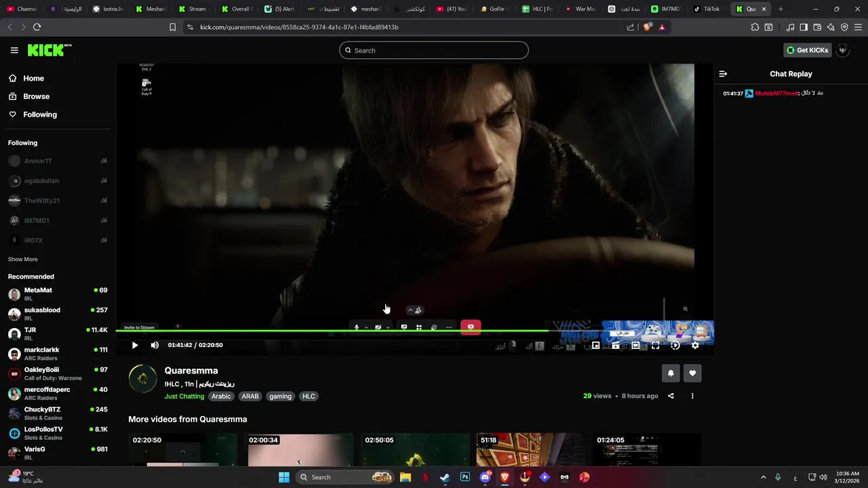
Task: Open LosPollosTV recommended channel
Action: coord(58,433)
